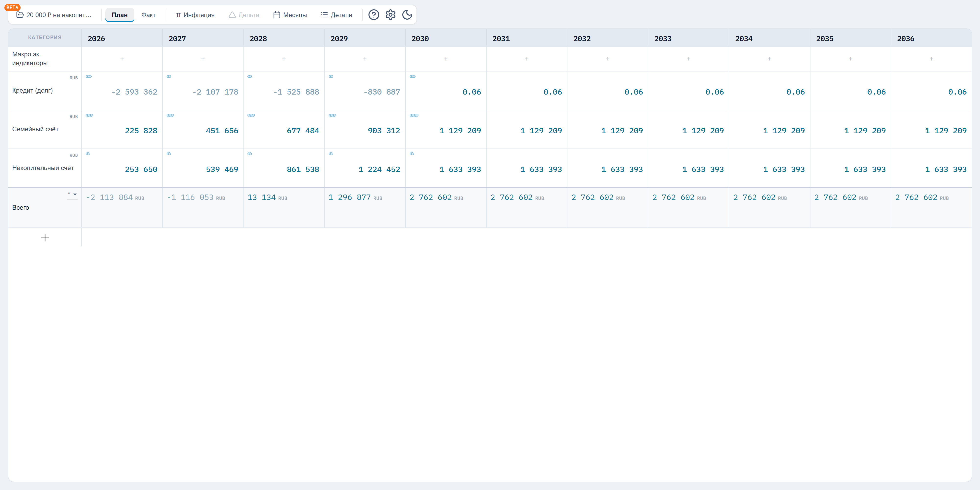Open RUB currency label for Кредит row

point(73,78)
